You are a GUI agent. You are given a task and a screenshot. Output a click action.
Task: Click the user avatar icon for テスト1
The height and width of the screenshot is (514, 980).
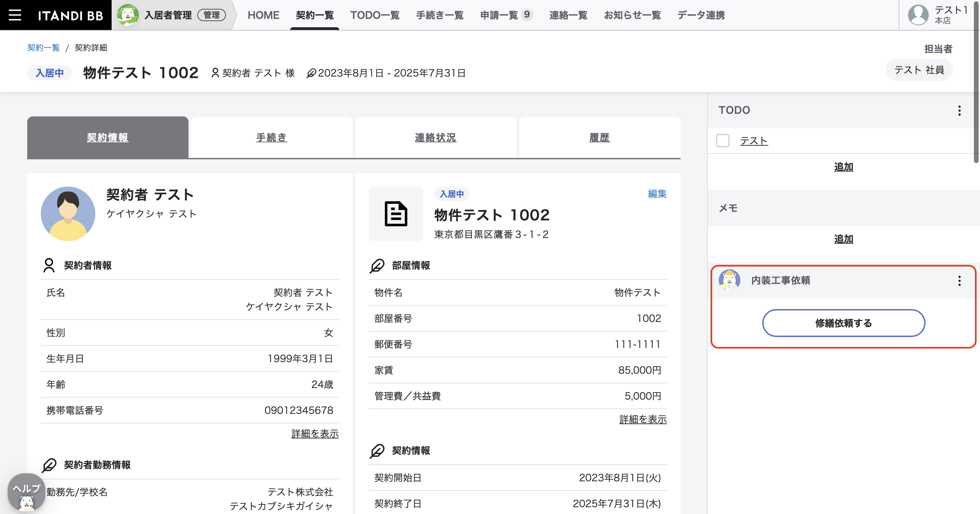pos(918,15)
